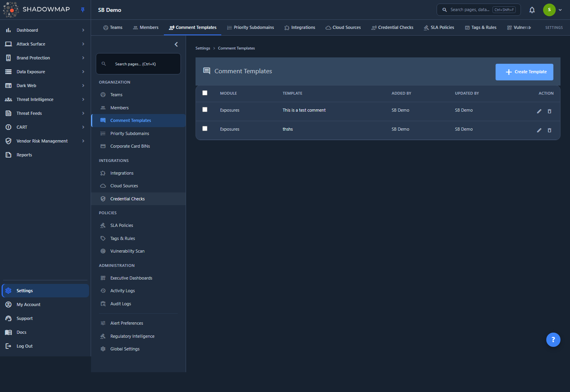Viewport: 570px width, 392px height.
Task: Check the 'This is a test comment' row checkbox
Action: coord(205,110)
